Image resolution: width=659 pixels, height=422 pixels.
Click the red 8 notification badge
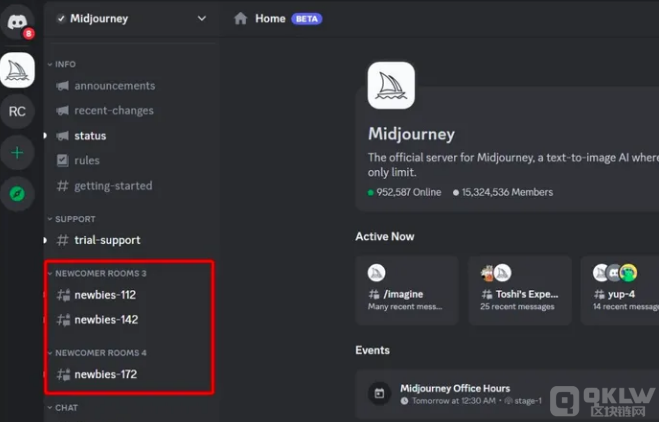tap(29, 34)
